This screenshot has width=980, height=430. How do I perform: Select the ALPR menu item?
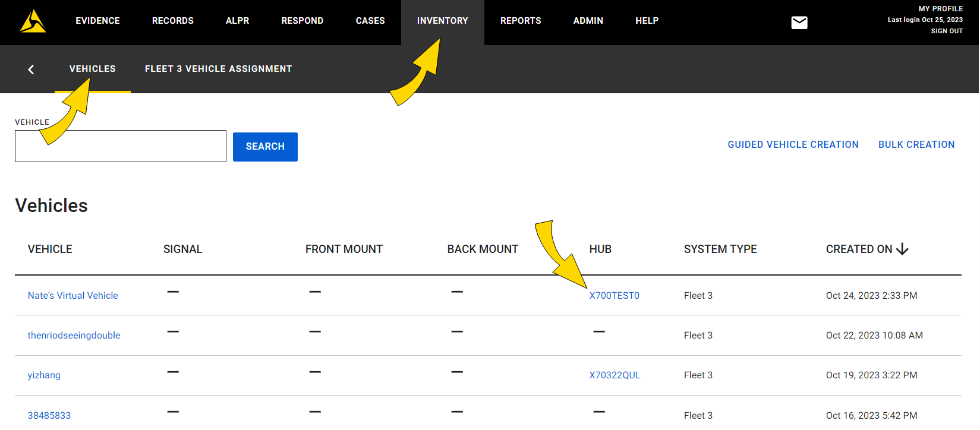pos(237,21)
